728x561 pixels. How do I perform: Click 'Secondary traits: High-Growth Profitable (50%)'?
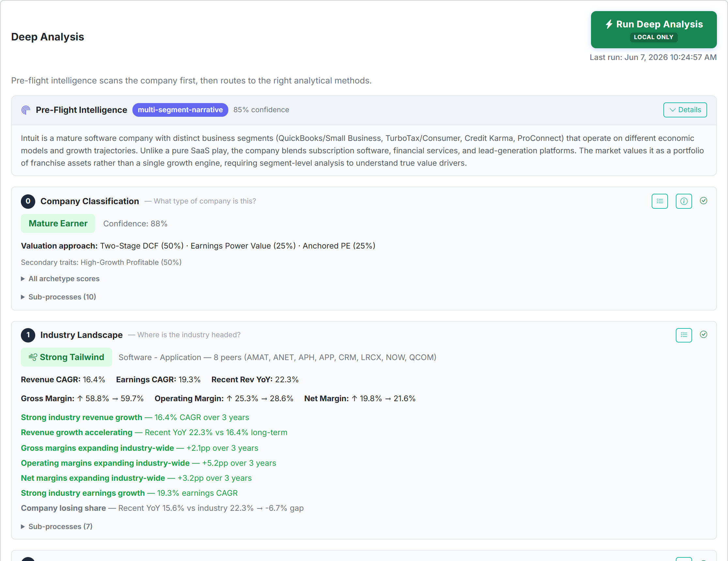pyautogui.click(x=101, y=262)
